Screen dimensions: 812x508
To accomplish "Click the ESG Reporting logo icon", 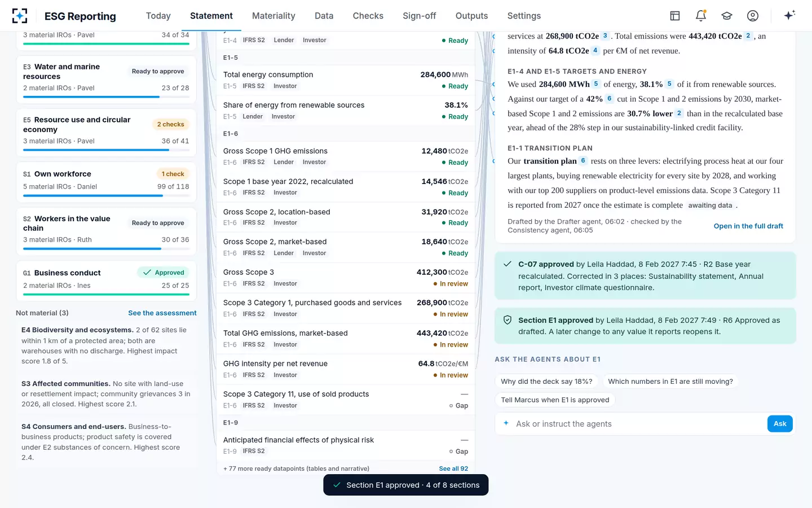I will click(x=20, y=16).
